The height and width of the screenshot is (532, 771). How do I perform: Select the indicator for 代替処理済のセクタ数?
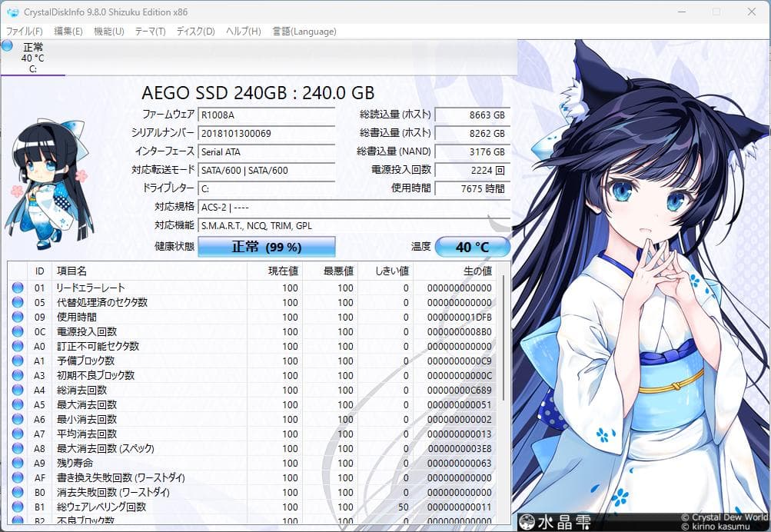pos(17,302)
